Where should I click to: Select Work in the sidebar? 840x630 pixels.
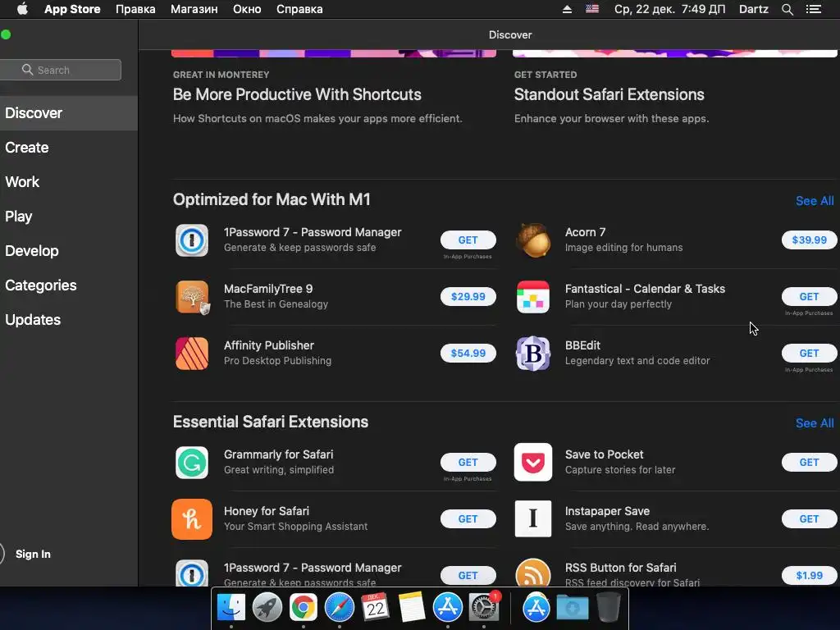(69, 181)
